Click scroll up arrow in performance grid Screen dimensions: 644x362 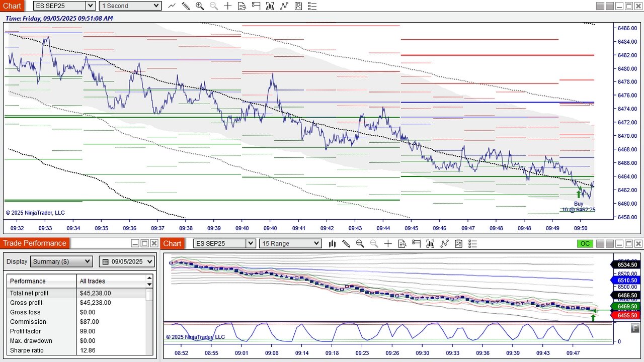[149, 278]
